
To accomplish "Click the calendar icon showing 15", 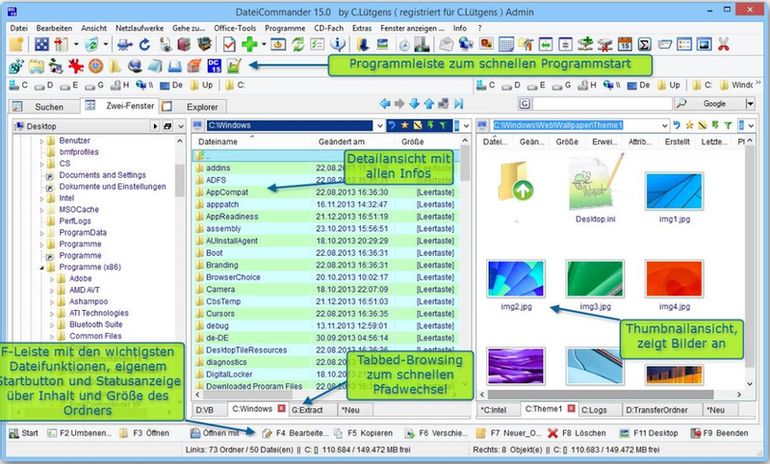I will (625, 45).
